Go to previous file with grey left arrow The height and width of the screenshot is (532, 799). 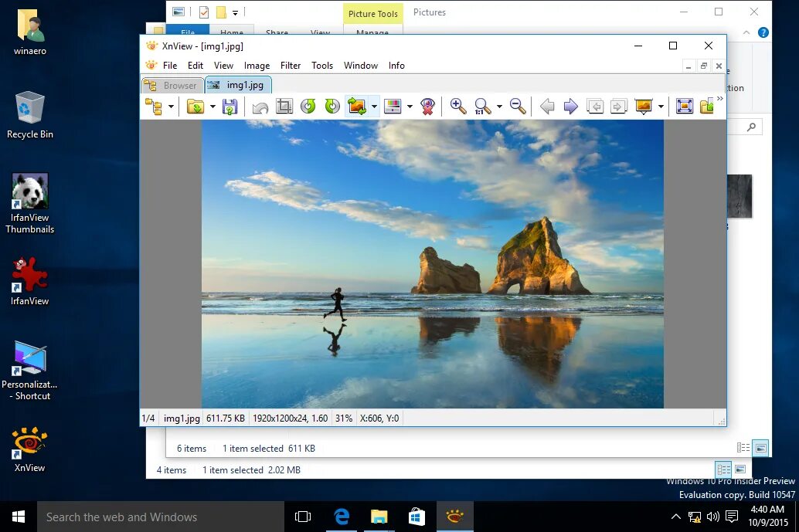point(547,107)
